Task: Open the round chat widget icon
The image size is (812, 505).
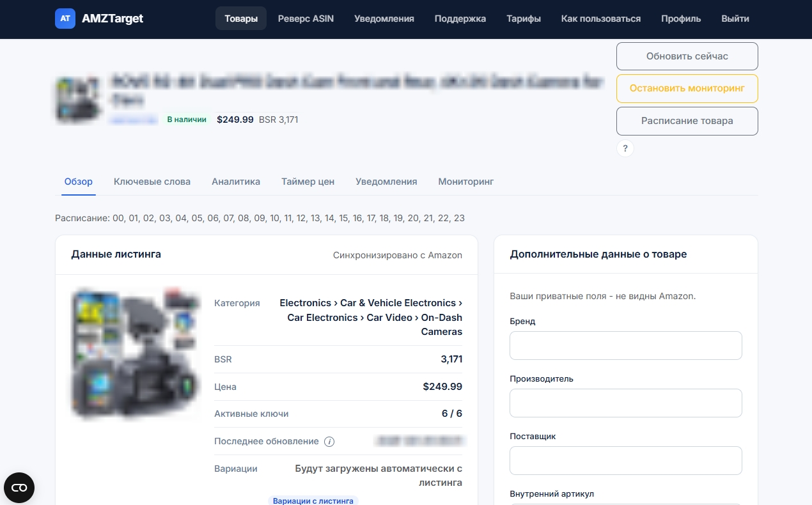Action: (x=19, y=488)
